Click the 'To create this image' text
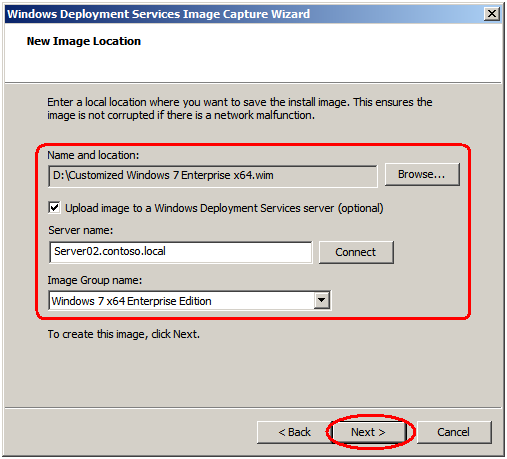Image resolution: width=507 pixels, height=459 pixels. pos(124,334)
